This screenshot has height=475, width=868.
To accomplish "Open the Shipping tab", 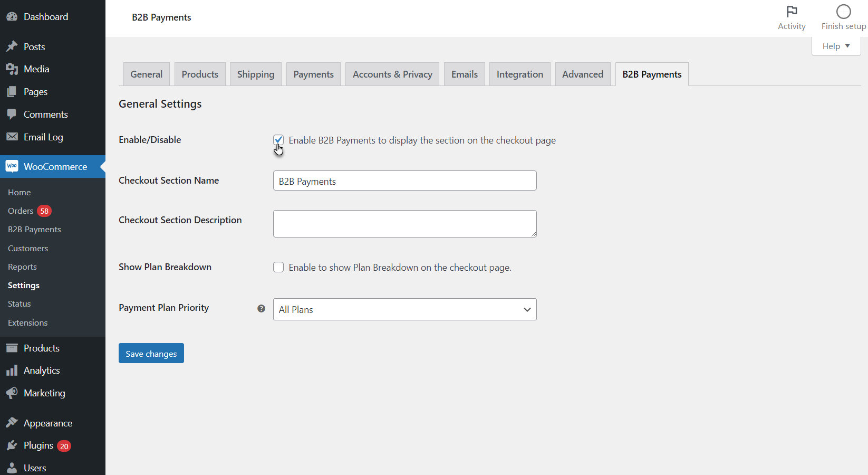I will [256, 74].
